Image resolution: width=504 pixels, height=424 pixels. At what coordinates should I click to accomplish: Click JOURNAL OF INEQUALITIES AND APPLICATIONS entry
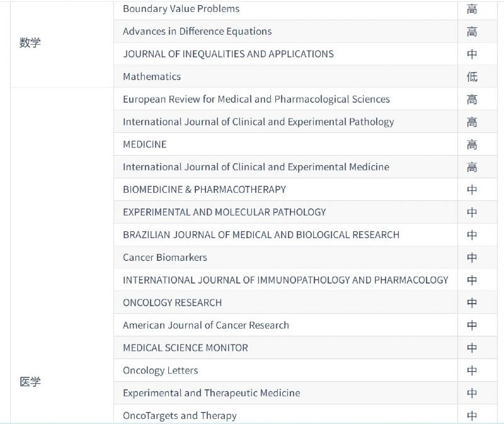[x=228, y=54]
